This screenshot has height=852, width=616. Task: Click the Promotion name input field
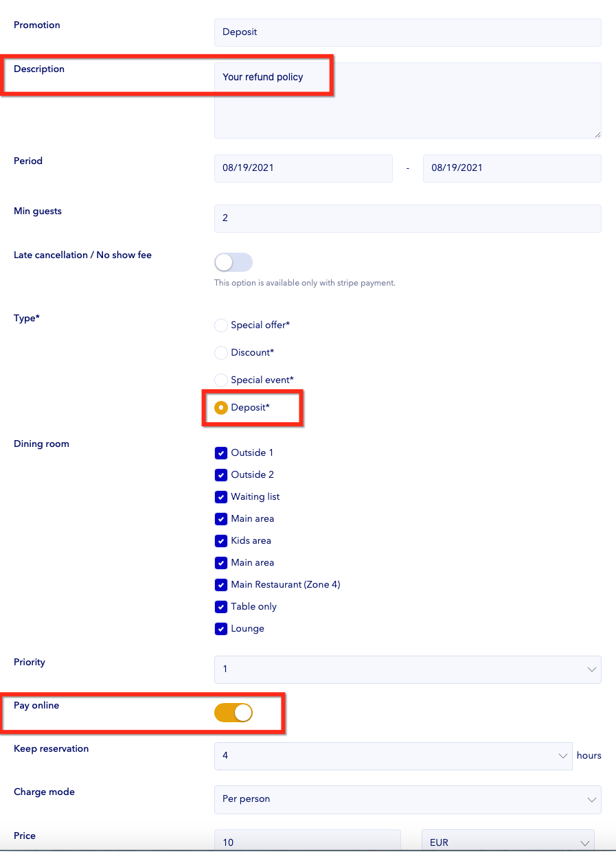(407, 32)
